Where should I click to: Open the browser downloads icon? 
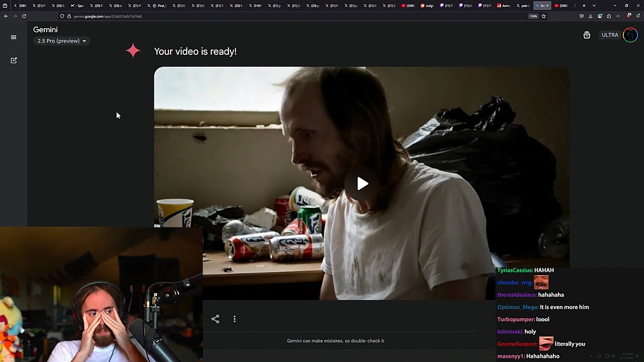pyautogui.click(x=590, y=16)
